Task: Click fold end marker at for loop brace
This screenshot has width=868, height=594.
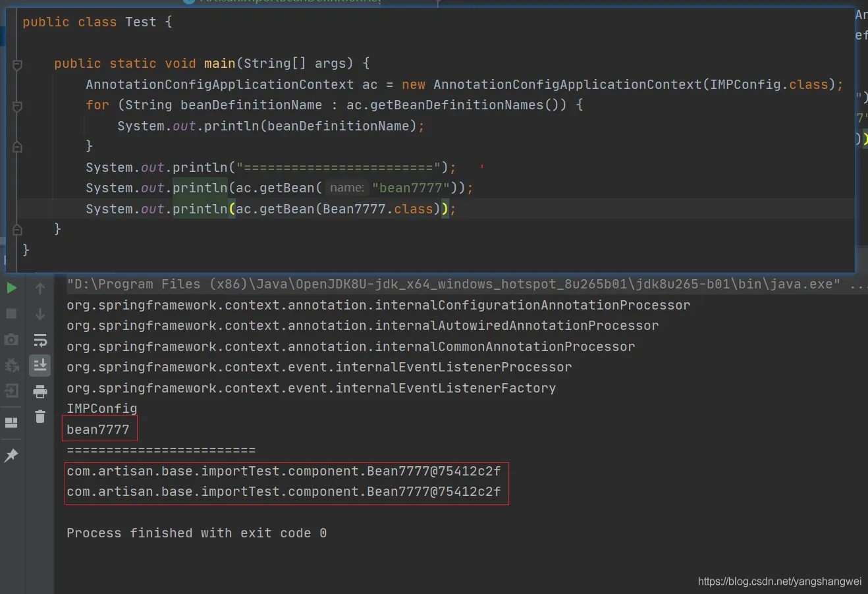Action: click(18, 146)
